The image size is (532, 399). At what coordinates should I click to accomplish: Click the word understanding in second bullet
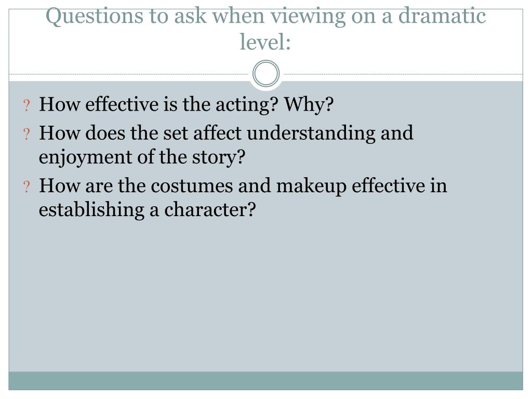(311, 134)
